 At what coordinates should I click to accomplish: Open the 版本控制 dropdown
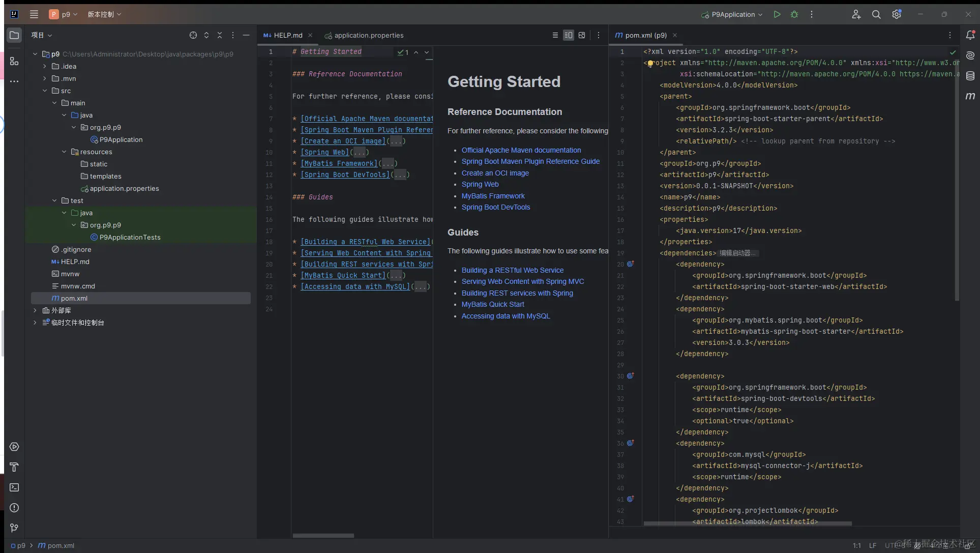(x=104, y=14)
